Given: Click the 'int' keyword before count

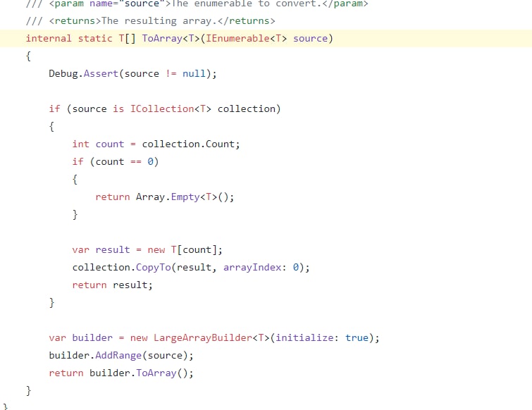Looking at the screenshot, I should [x=81, y=144].
